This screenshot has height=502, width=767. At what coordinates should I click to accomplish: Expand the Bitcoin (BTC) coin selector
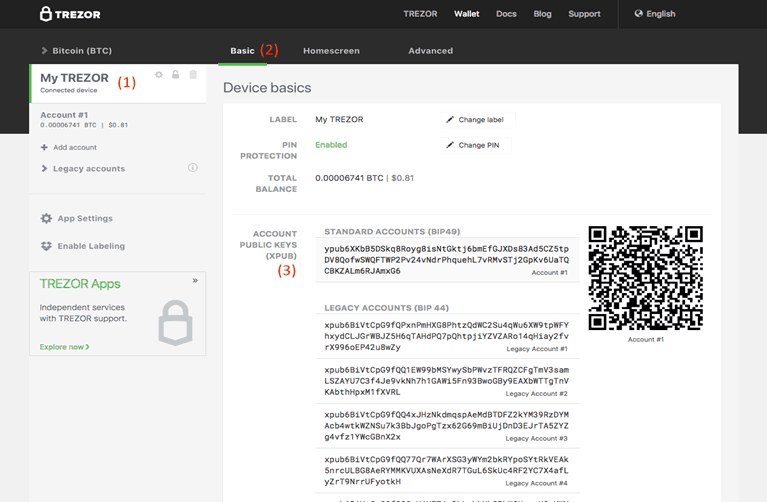pyautogui.click(x=77, y=50)
